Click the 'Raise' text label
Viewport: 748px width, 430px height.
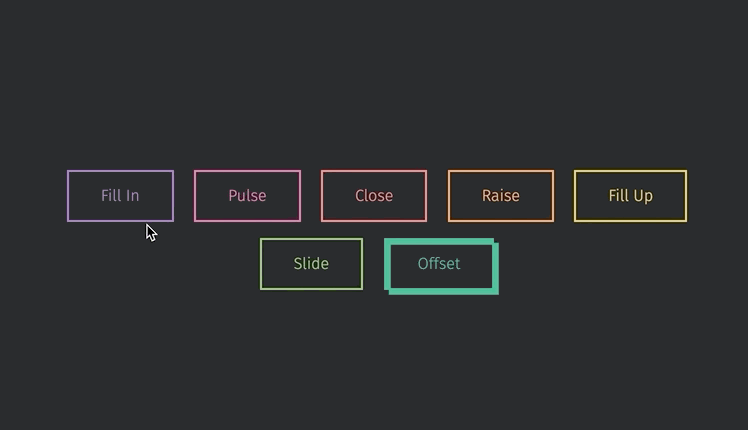click(500, 196)
